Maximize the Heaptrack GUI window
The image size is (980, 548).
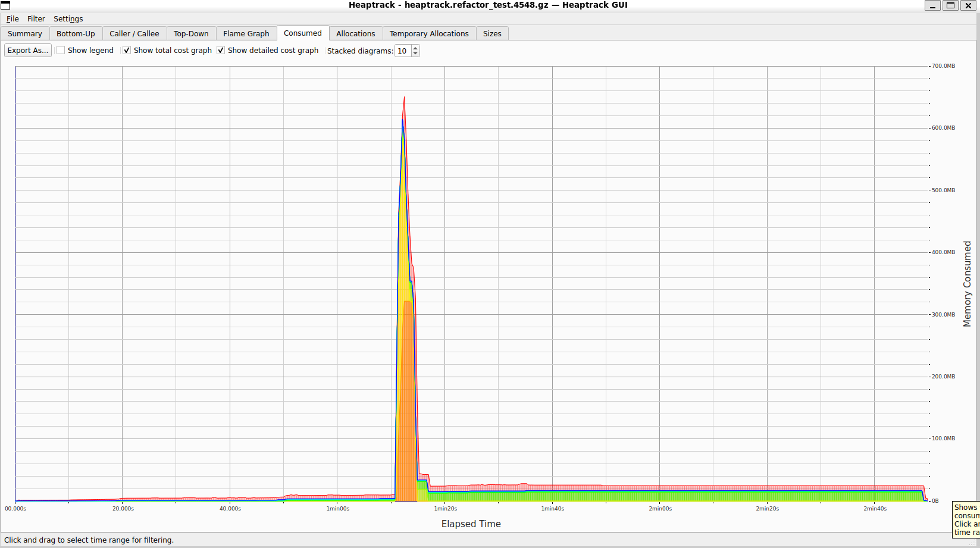point(950,5)
